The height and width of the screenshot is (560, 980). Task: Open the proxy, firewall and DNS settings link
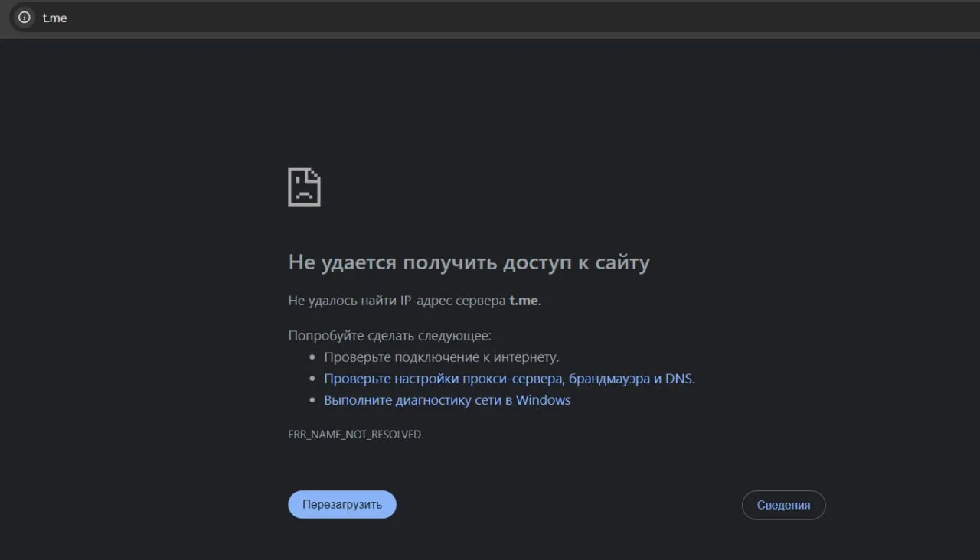[509, 379]
